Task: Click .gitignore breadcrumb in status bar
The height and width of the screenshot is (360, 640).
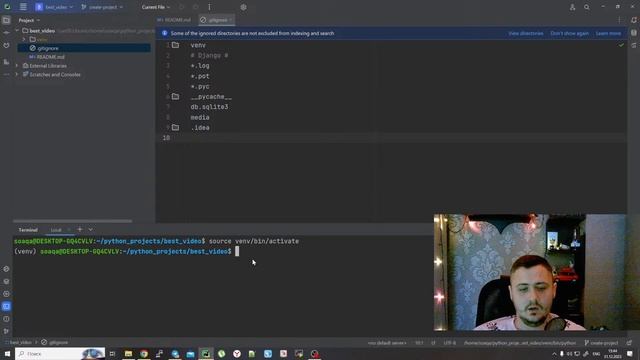Action: click(x=55, y=342)
